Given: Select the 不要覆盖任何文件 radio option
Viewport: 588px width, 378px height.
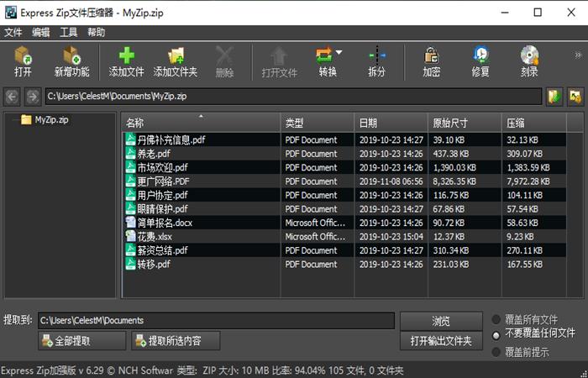Looking at the screenshot, I should click(496, 335).
